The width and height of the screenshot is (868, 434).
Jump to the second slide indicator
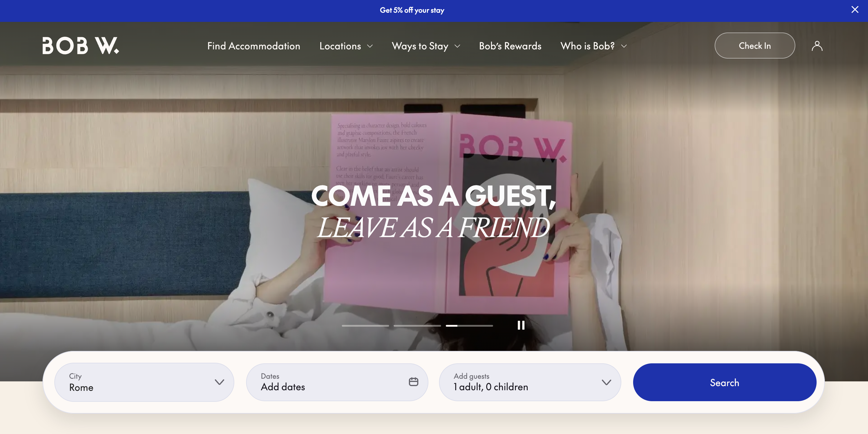[x=417, y=326]
